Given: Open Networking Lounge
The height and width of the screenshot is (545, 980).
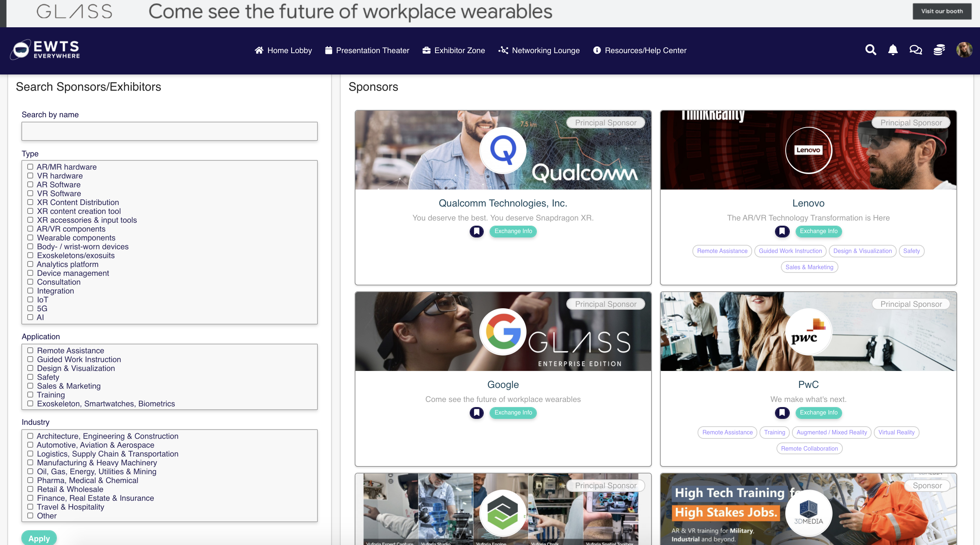Looking at the screenshot, I should coord(539,50).
